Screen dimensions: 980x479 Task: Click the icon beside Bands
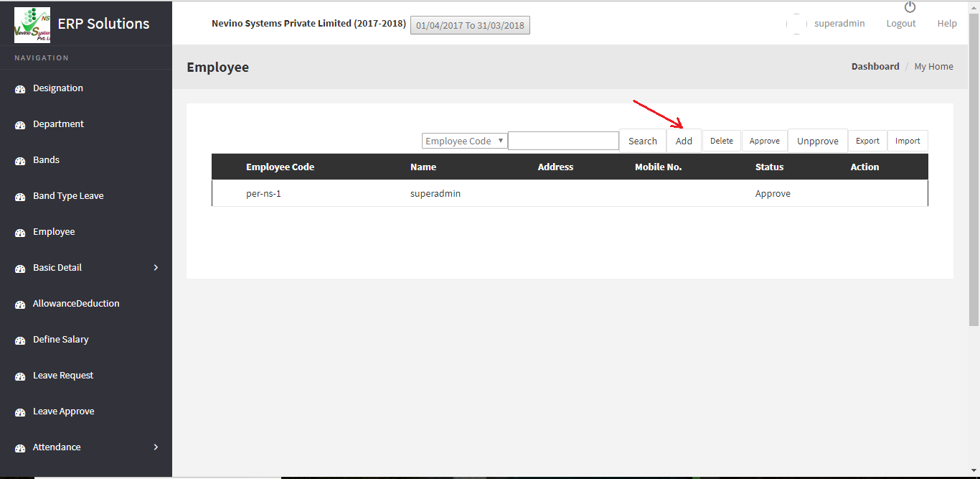[x=20, y=161]
